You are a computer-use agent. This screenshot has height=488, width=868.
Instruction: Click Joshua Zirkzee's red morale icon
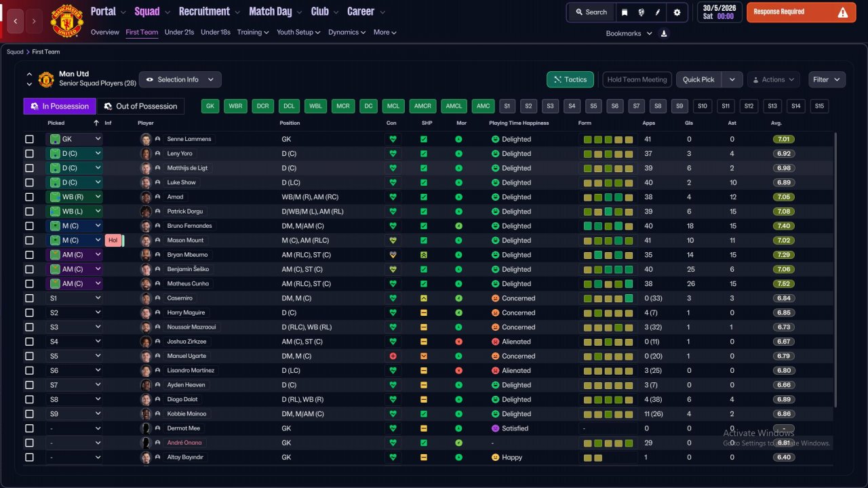(459, 342)
